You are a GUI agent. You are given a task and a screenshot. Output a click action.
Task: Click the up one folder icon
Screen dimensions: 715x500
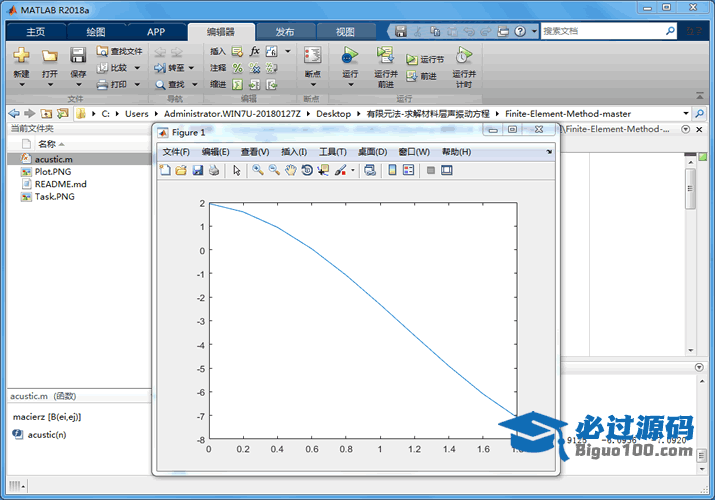click(46, 113)
